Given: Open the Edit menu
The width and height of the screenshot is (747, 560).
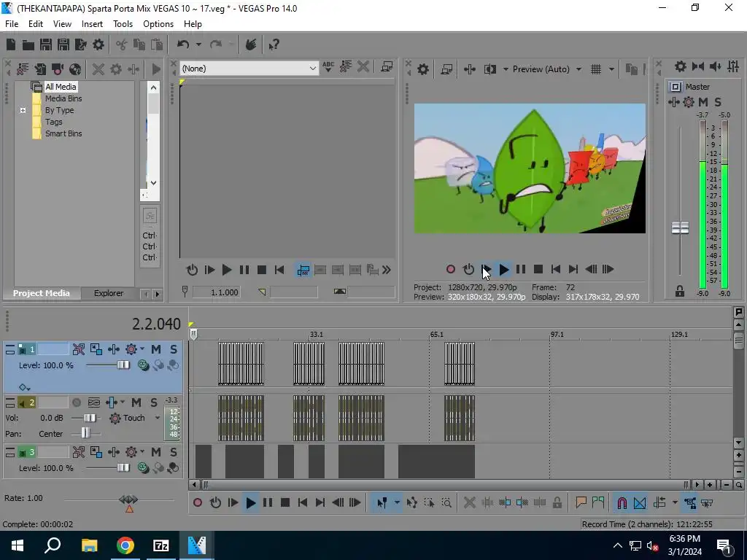Looking at the screenshot, I should [x=35, y=24].
